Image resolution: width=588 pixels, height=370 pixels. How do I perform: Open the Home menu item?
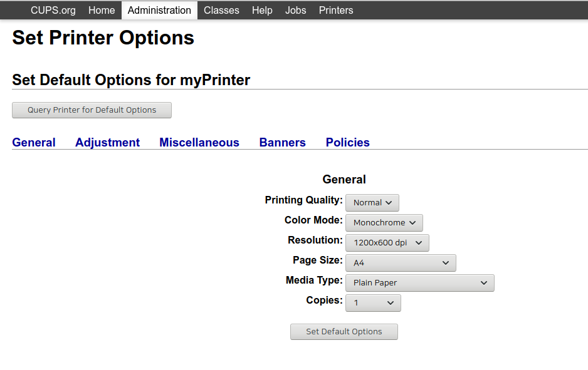coord(102,10)
